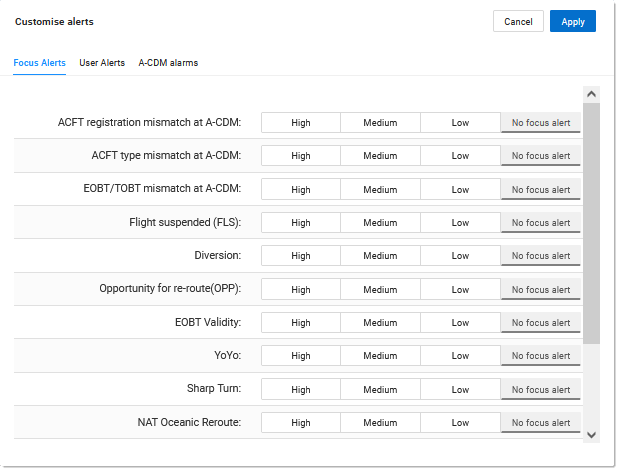Image resolution: width=619 pixels, height=471 pixels.
Task: Click the 'Sharp Turn:' label
Action: pyautogui.click(x=214, y=388)
